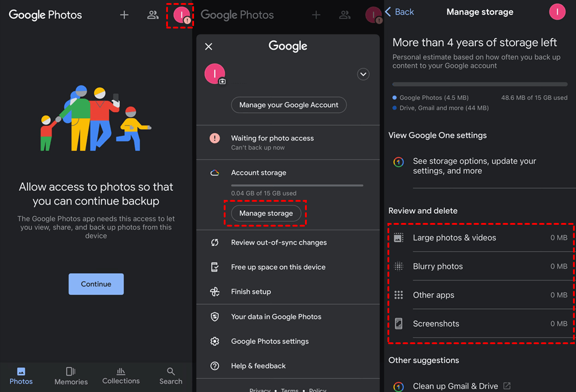The image size is (576, 392).
Task: Close the Google account panel with the X
Action: pyautogui.click(x=209, y=47)
